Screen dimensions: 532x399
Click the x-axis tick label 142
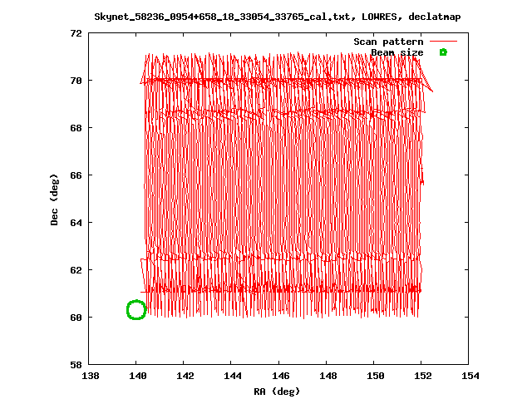coord(185,376)
